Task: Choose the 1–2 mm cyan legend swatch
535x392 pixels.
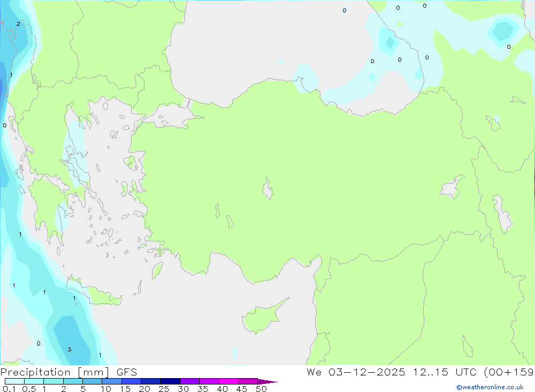Action: (53, 381)
